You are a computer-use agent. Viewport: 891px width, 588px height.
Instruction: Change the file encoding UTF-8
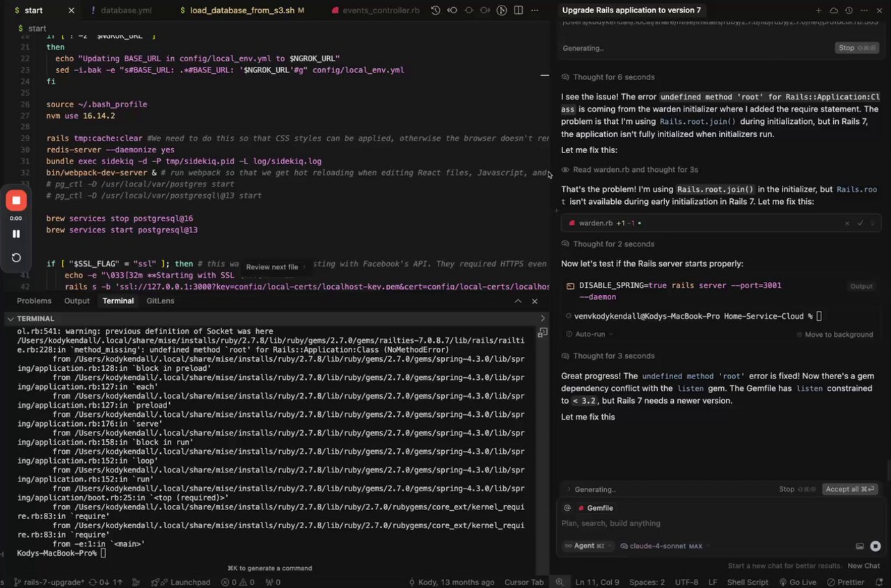tap(686, 582)
